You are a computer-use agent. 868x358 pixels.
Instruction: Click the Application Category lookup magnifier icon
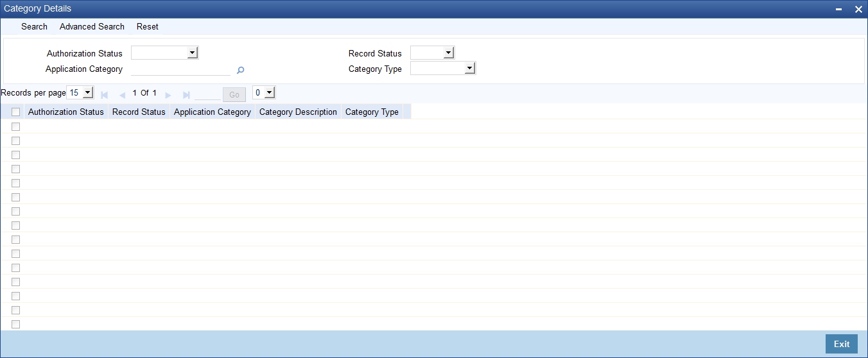pyautogui.click(x=241, y=71)
